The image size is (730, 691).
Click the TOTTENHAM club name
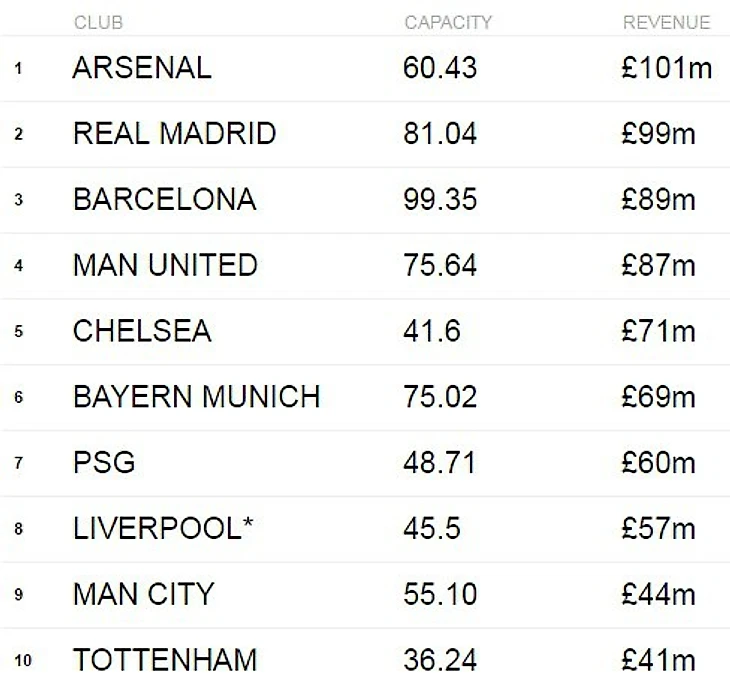[165, 660]
